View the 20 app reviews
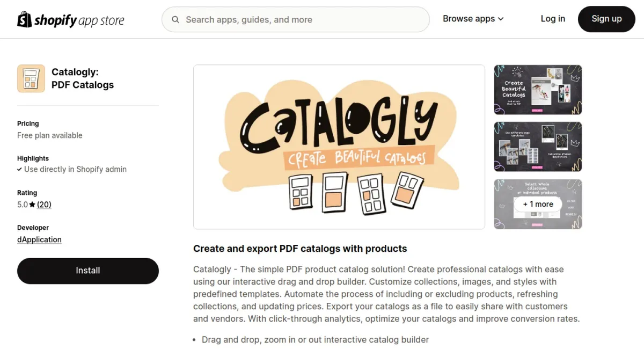This screenshot has width=644, height=349. pyautogui.click(x=44, y=204)
